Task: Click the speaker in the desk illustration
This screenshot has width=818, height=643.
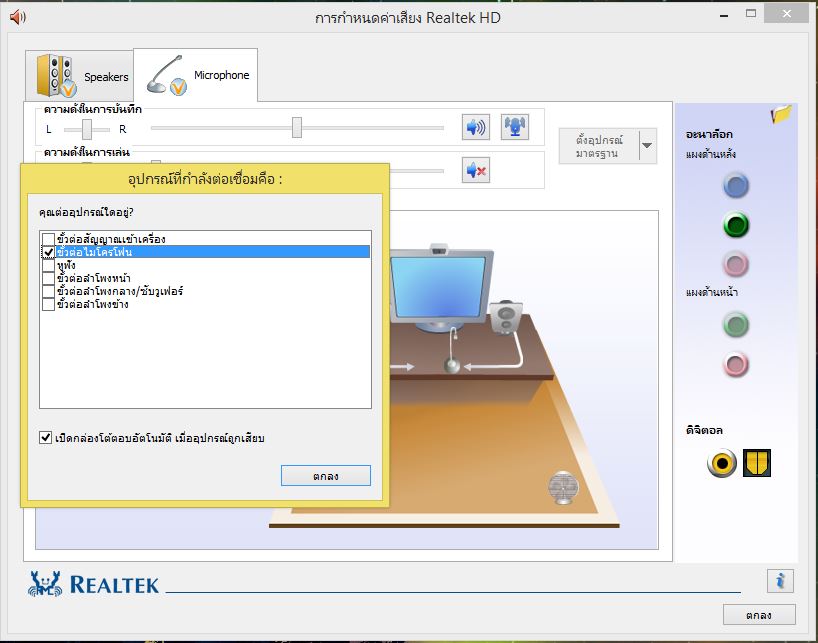Action: (506, 317)
